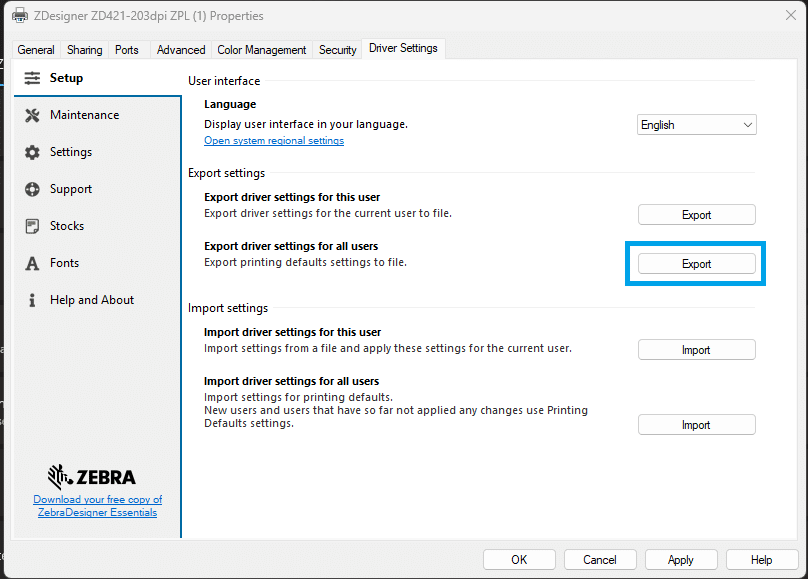Go to the Color Management tab
This screenshot has height=579, width=808.
coord(261,50)
